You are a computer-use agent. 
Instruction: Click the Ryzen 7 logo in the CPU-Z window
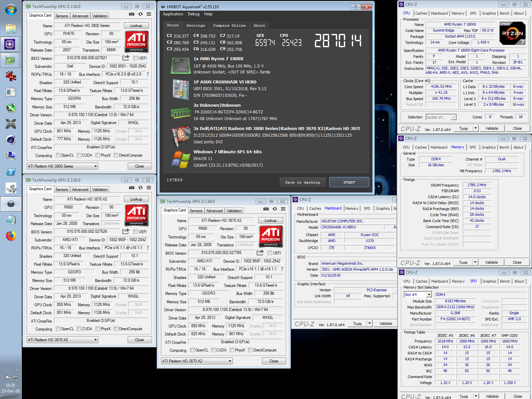point(512,33)
